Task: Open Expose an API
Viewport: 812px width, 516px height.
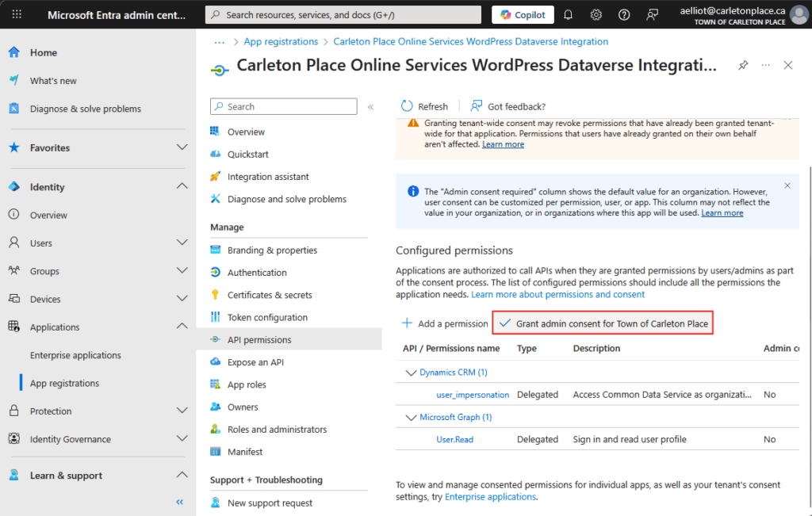Action: (255, 362)
